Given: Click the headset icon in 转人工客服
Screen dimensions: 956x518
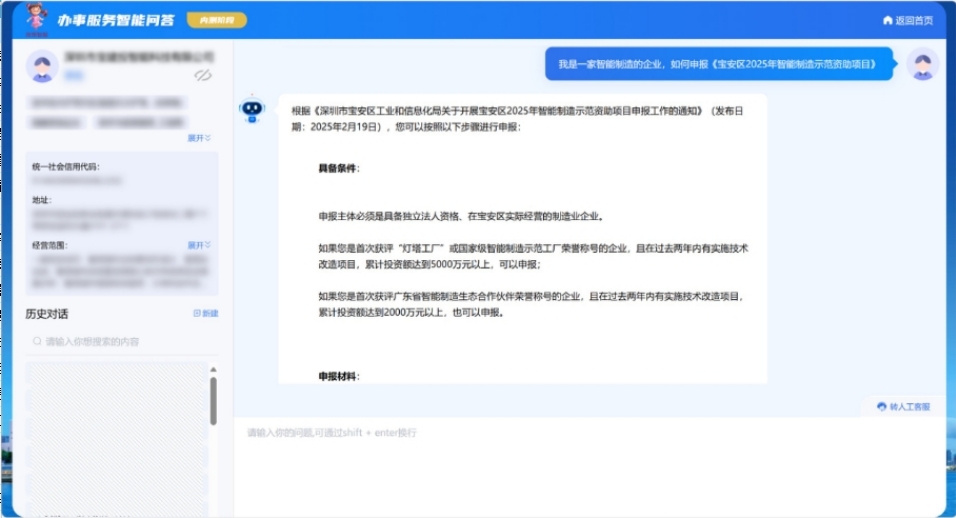Looking at the screenshot, I should coord(882,406).
